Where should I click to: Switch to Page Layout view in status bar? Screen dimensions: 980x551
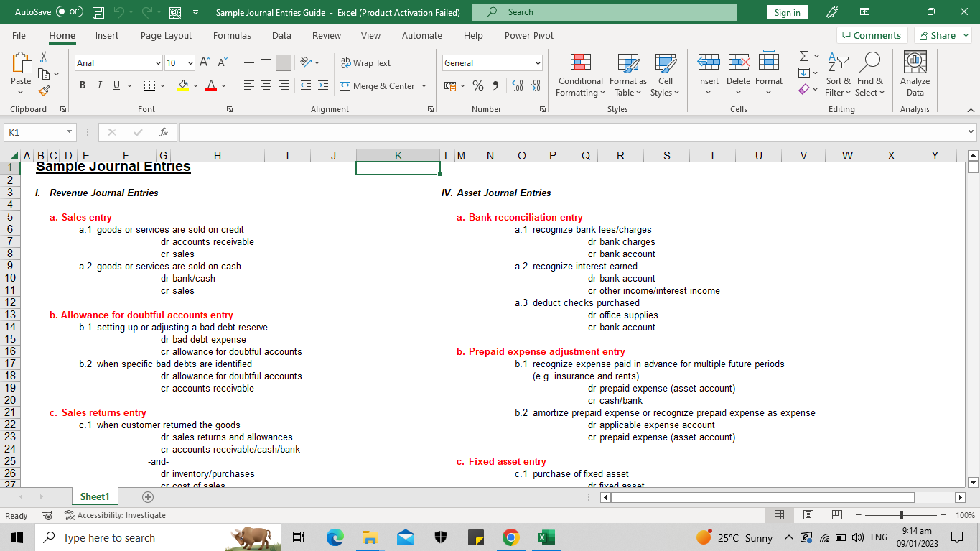[808, 515]
